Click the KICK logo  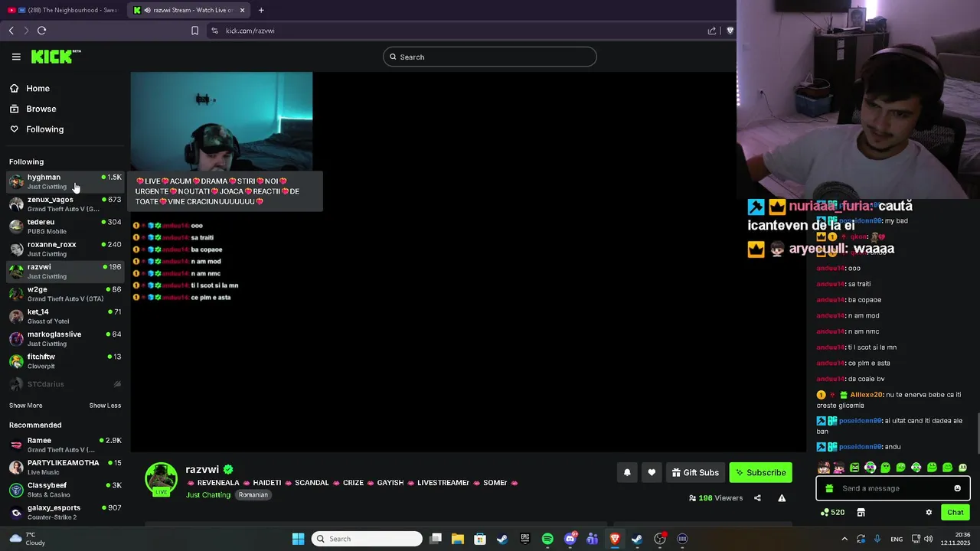tap(55, 57)
